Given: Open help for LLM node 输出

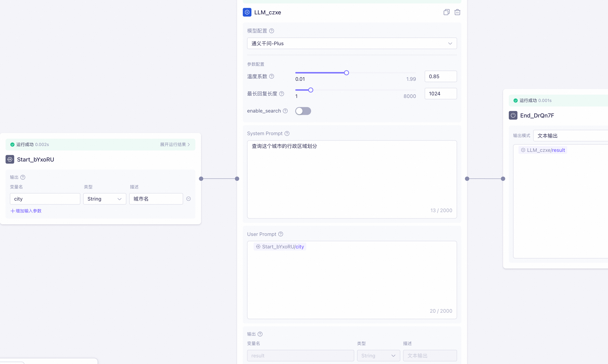Looking at the screenshot, I should point(260,334).
